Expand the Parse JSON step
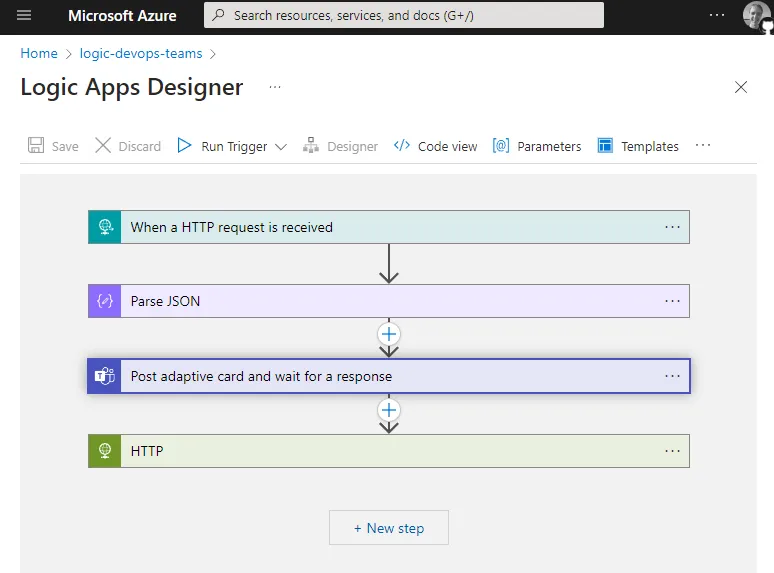Image resolution: width=774 pixels, height=573 pixels. pyautogui.click(x=389, y=301)
